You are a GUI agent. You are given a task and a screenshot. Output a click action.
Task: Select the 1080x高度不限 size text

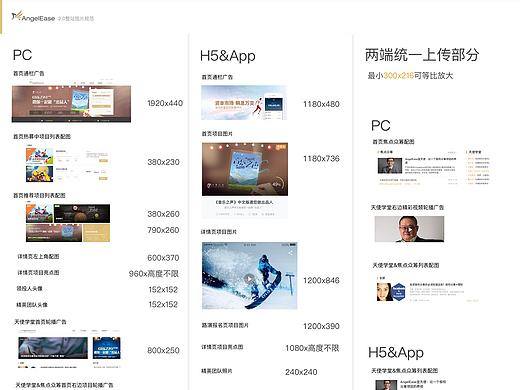tap(312, 348)
